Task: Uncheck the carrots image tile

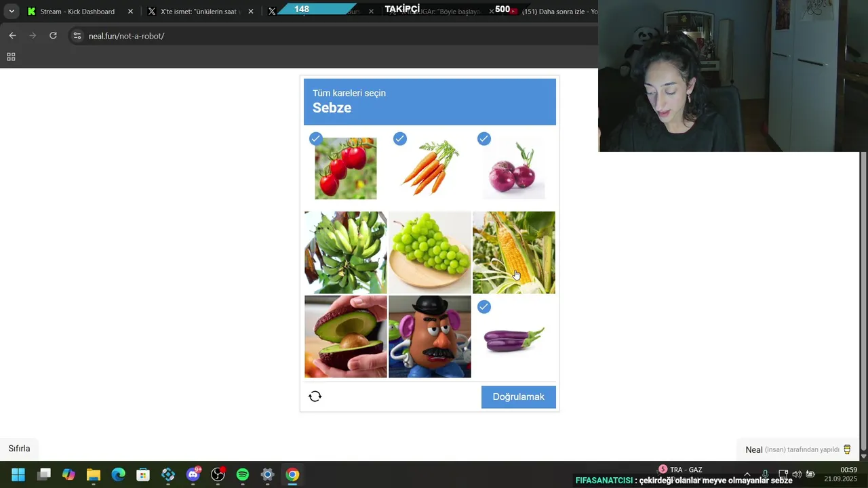Action: click(x=430, y=168)
